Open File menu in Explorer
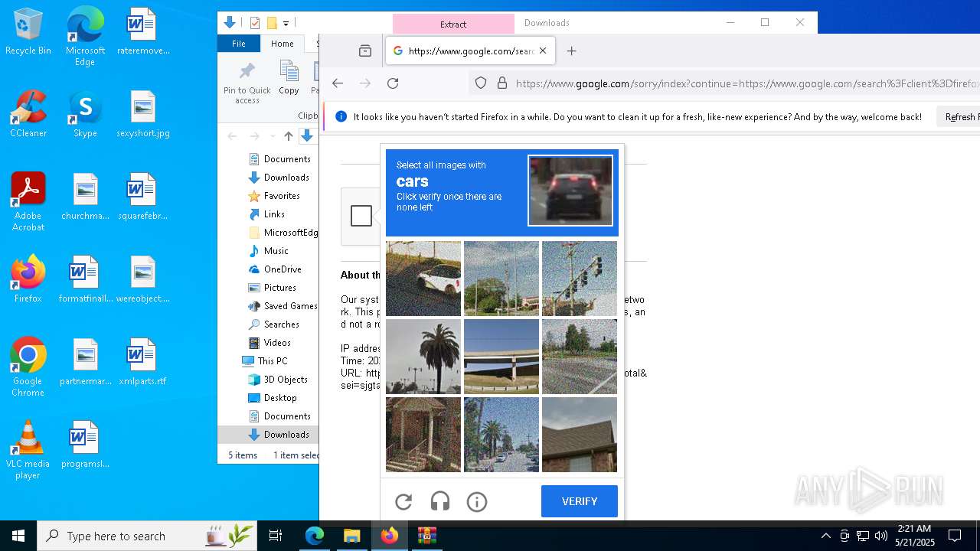 coord(239,44)
